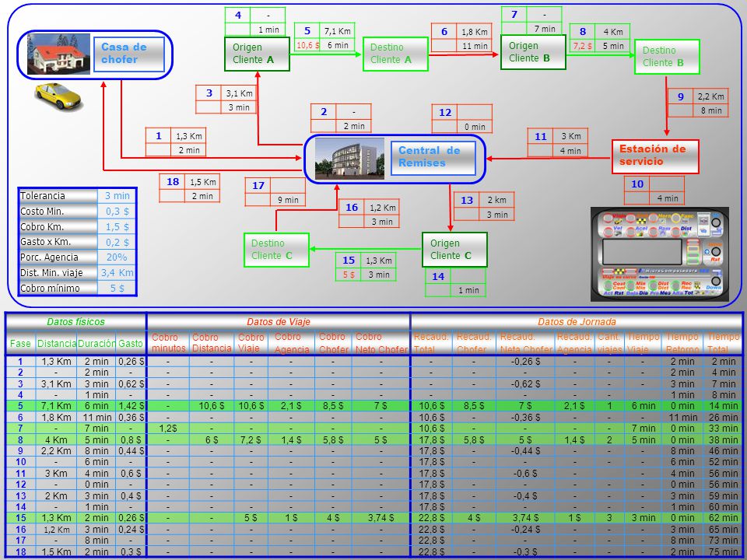Click the Fase column header
Image resolution: width=747 pixels, height=560 pixels.
[x=20, y=343]
